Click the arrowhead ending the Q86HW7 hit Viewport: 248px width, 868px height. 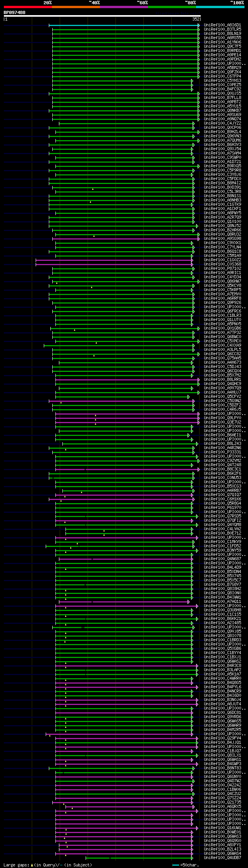[199, 281]
